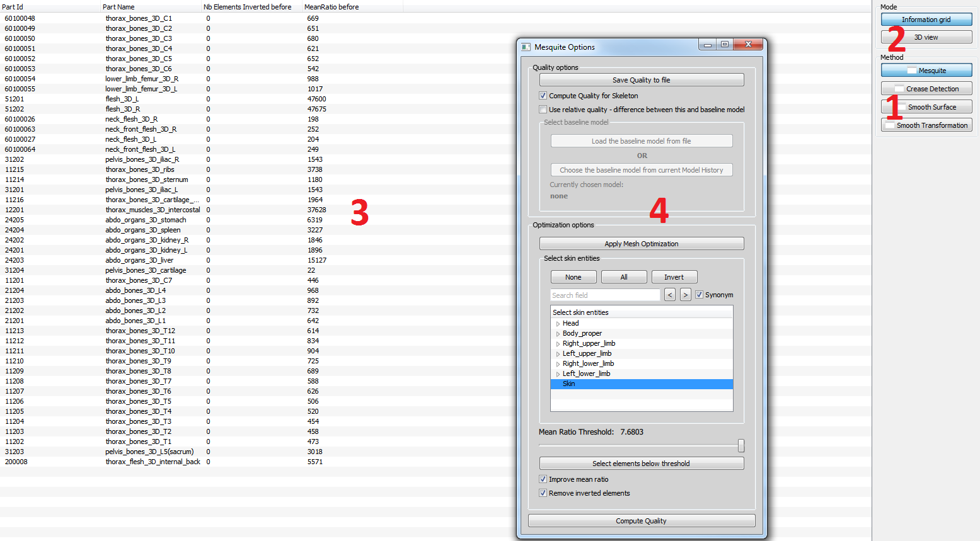The height and width of the screenshot is (541, 980).
Task: Click Part Id 60100048
Action: 20,18
